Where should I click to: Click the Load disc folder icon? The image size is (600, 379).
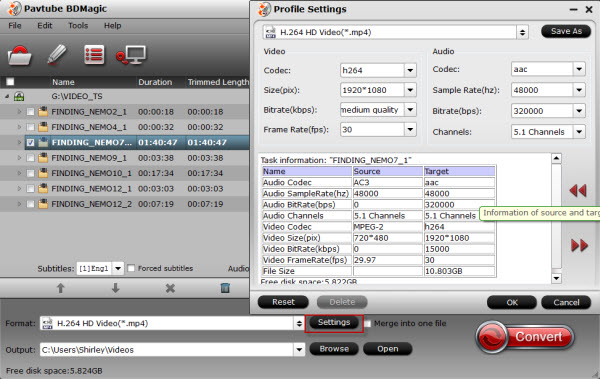click(x=20, y=55)
